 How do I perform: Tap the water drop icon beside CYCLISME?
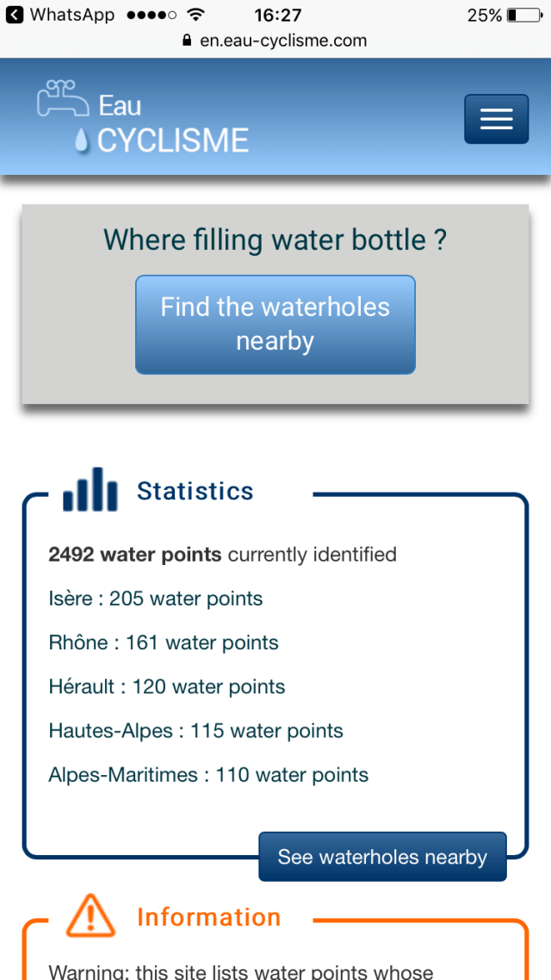[x=82, y=140]
